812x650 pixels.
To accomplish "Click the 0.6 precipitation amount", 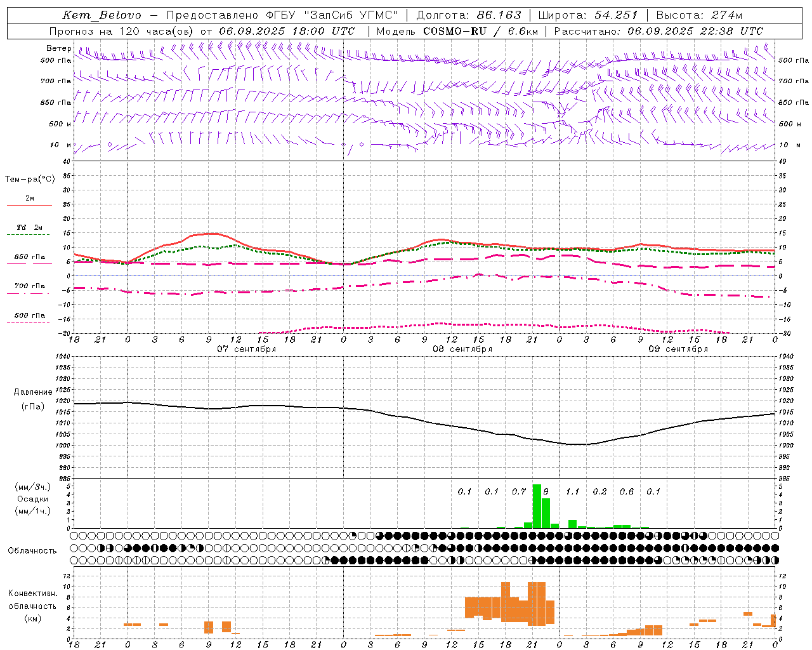I will tap(627, 492).
